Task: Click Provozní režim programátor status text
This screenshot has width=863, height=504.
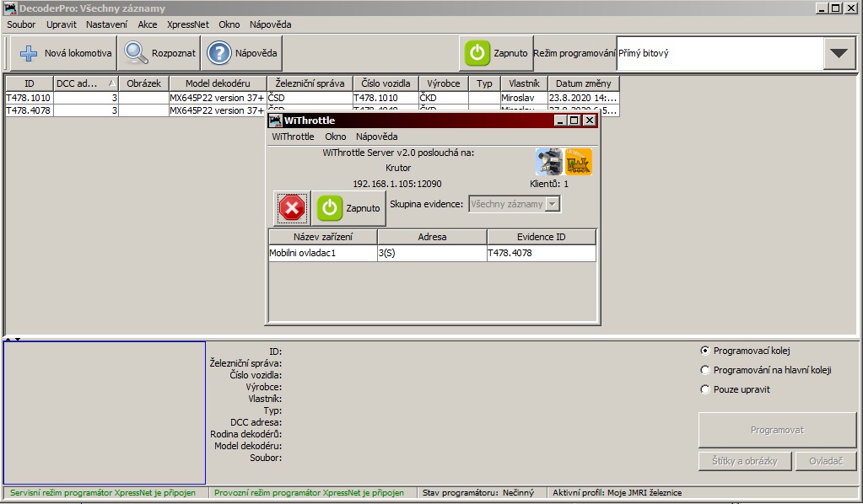Action: 310,492
